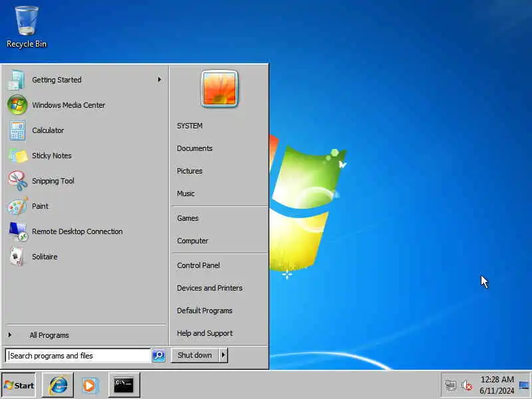Open the Paint palette icon
The width and height of the screenshot is (532, 399).
pyautogui.click(x=18, y=206)
